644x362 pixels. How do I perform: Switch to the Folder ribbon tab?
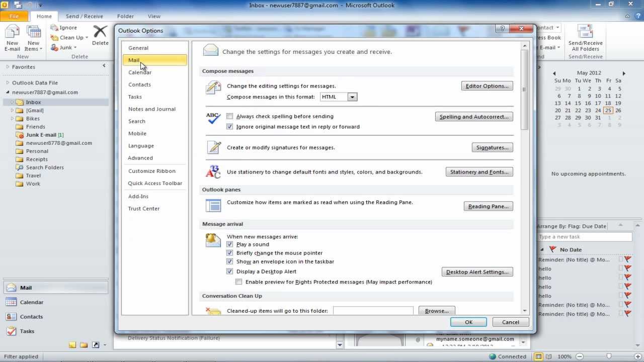(125, 16)
